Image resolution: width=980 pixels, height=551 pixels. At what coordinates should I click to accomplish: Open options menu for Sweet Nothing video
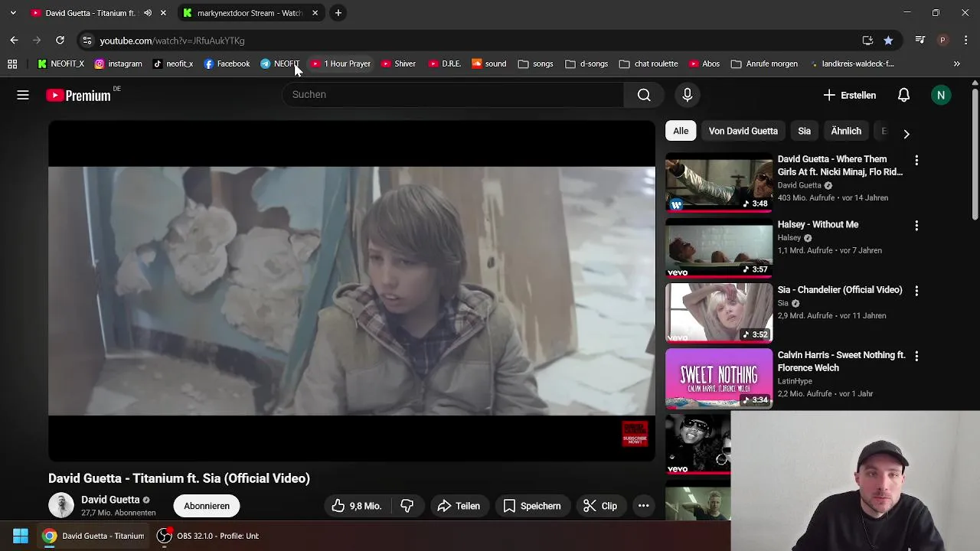(916, 356)
